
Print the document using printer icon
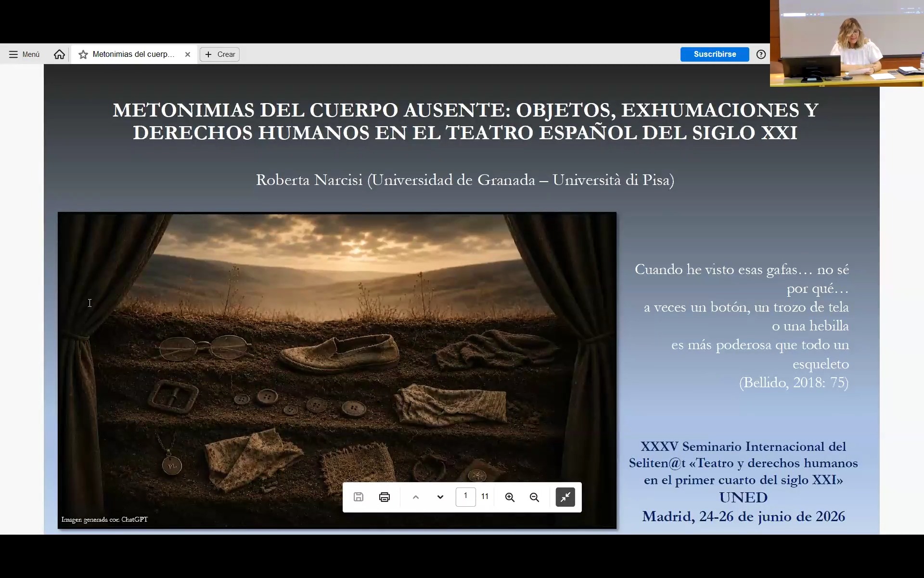click(x=385, y=497)
